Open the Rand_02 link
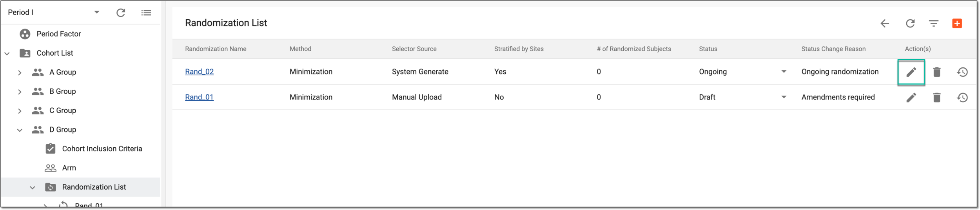 tap(199, 72)
